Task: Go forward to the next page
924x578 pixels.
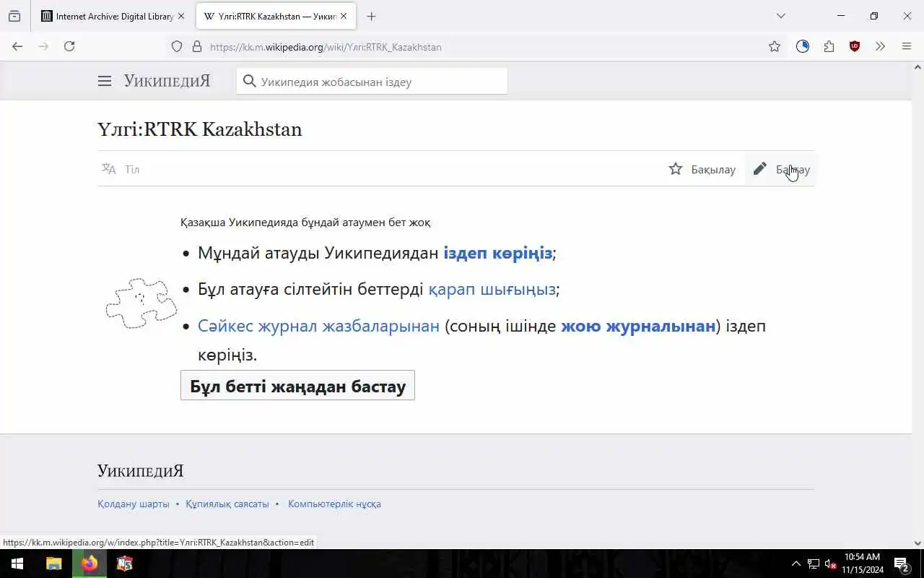Action: (43, 46)
